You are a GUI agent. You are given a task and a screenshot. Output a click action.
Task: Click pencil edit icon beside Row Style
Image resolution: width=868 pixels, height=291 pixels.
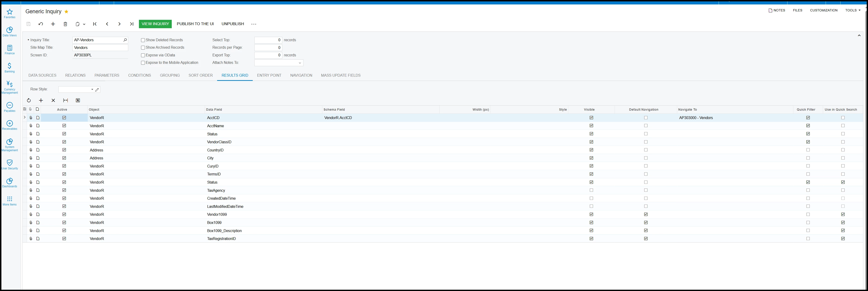click(97, 89)
